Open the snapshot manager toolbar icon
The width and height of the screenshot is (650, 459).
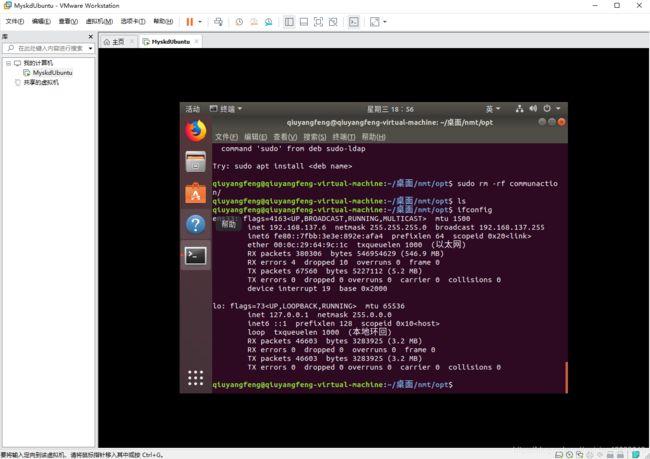(x=269, y=22)
